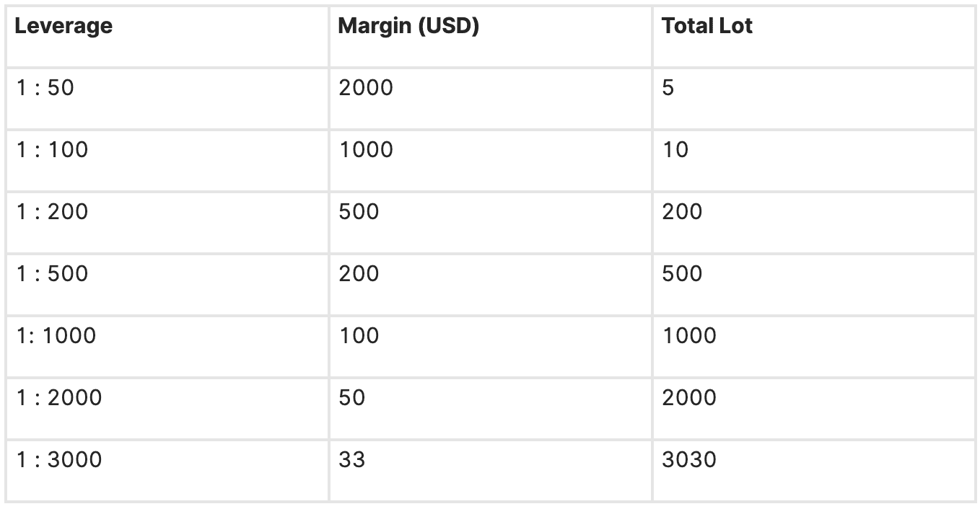Screen dimensions: 980x509
Task: Select the Total Lot column header
Action: pos(814,37)
